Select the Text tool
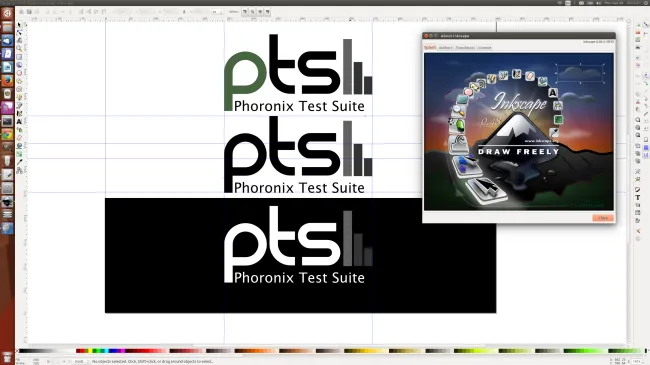650x365 pixels. point(19,122)
